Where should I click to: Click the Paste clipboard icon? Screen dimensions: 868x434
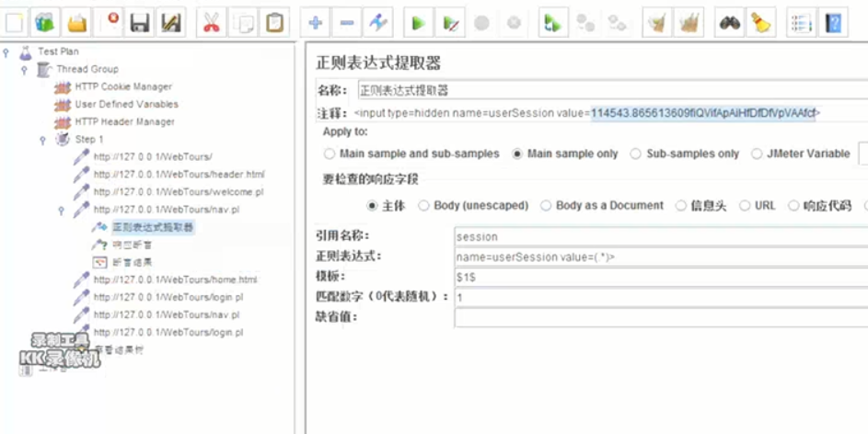click(274, 23)
